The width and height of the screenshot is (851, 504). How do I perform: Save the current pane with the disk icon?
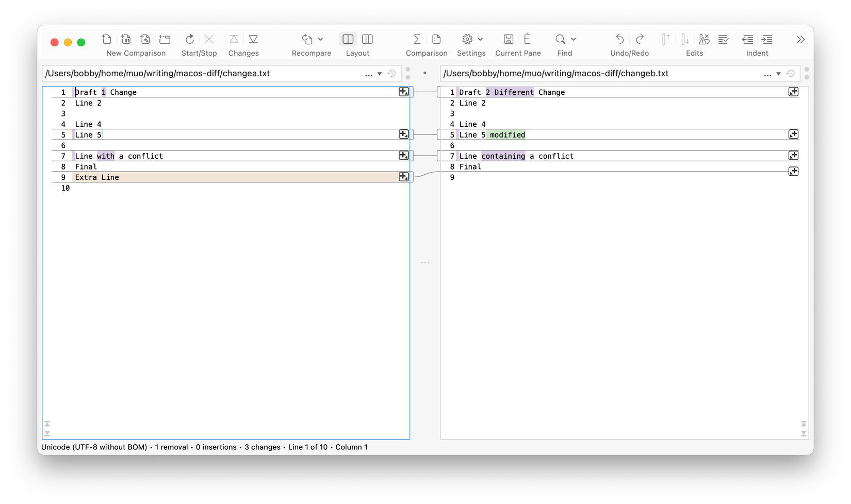pyautogui.click(x=508, y=40)
